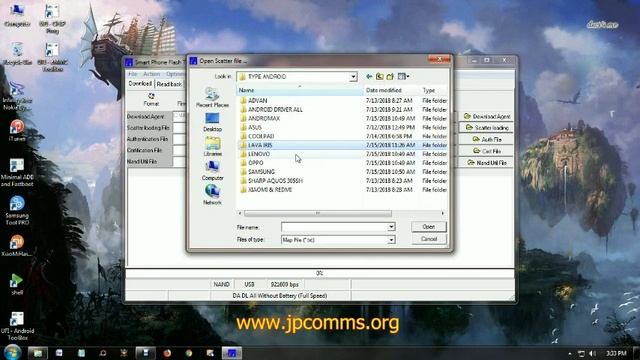This screenshot has height=360, width=640.
Task: Sort files by Name column header
Action: click(x=300, y=90)
